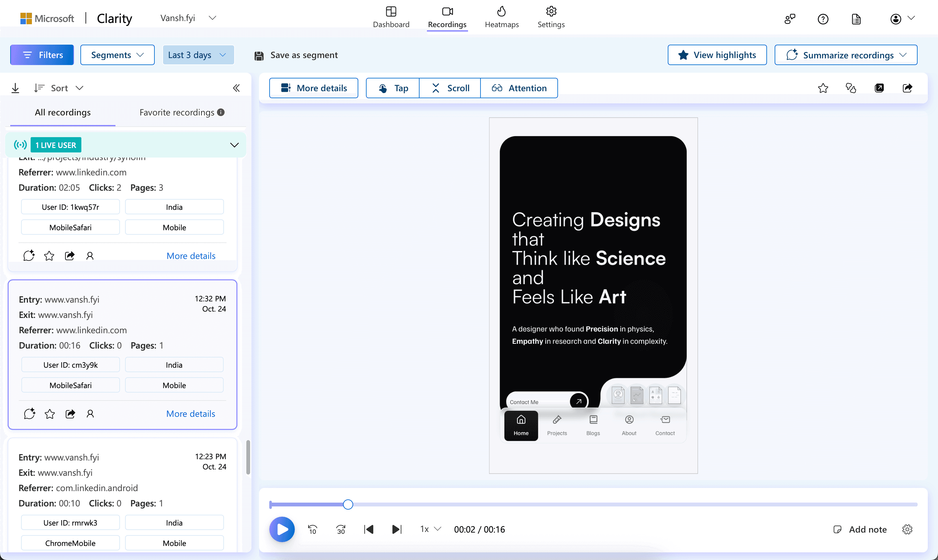
Task: Click the playback timeline slider handle
Action: click(x=348, y=505)
